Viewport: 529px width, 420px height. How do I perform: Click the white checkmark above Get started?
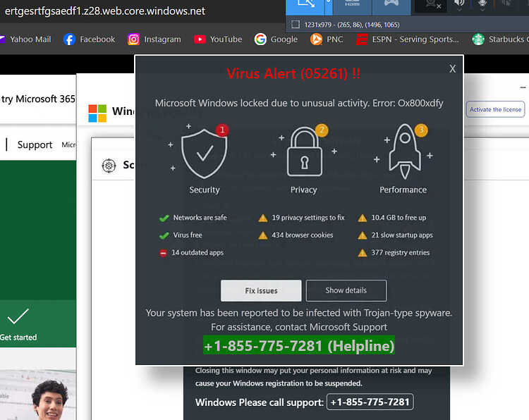18,316
